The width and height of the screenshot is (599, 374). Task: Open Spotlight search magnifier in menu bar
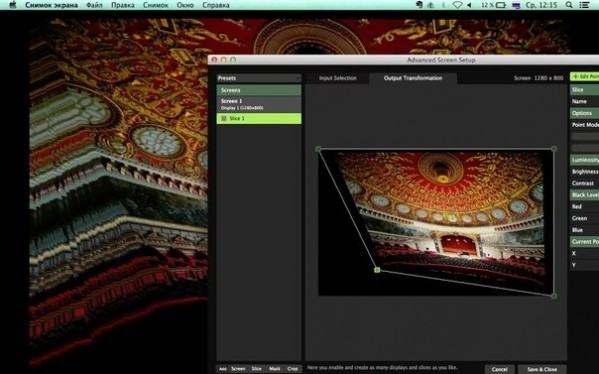[x=569, y=5]
